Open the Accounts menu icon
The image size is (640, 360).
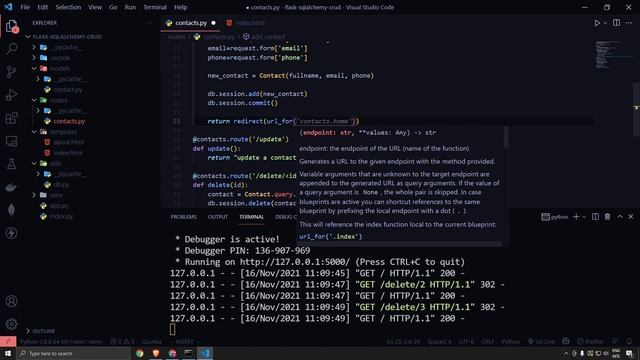point(11,301)
